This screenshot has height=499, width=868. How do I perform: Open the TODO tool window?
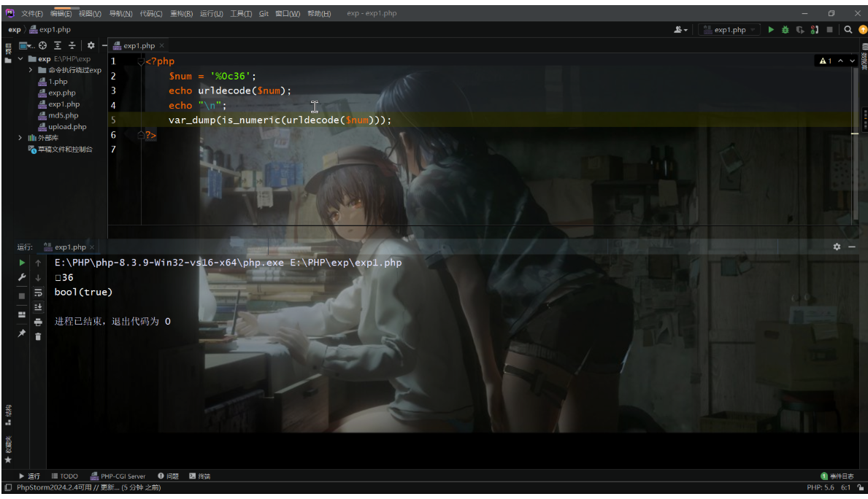pos(65,476)
